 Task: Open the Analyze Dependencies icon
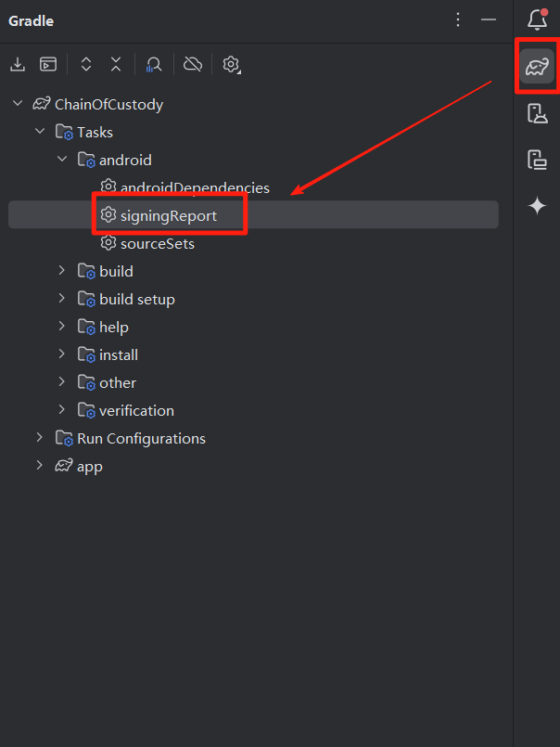[154, 64]
